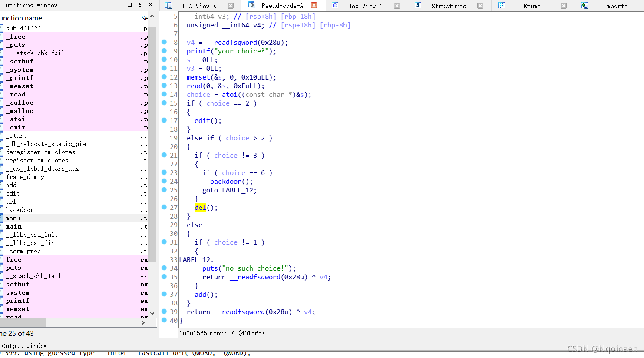Float the Functions window panel
The width and height of the screenshot is (644, 358).
pos(140,5)
